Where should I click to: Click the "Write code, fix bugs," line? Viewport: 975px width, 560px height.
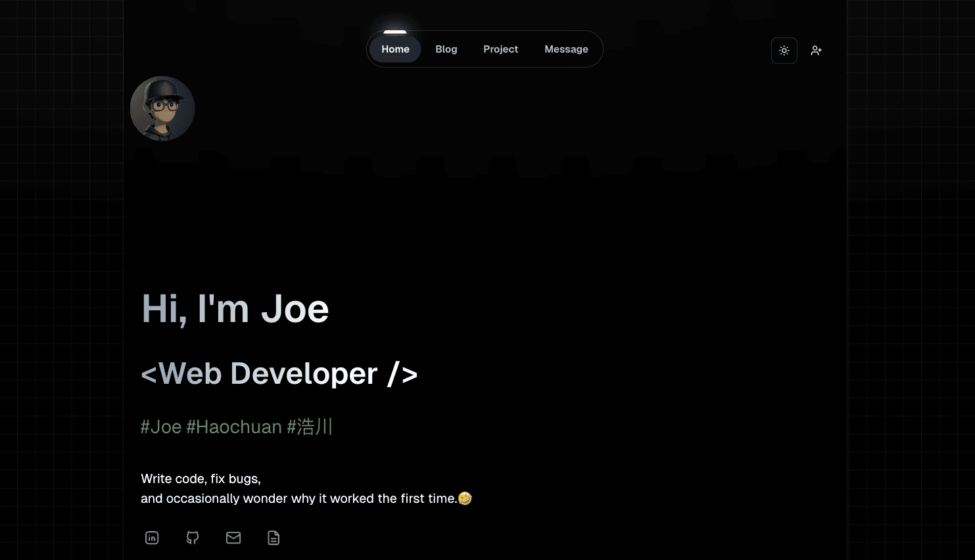click(x=201, y=478)
